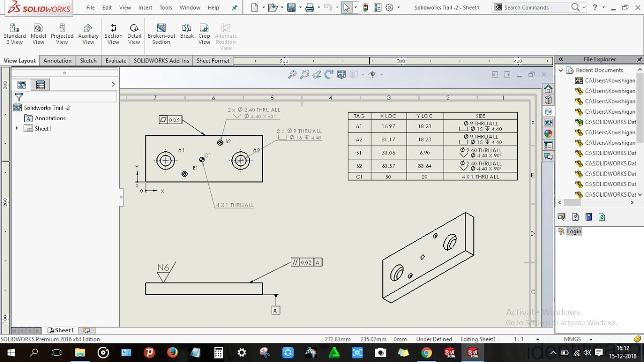644x362 pixels.
Task: Open the MMGS unit system dropdown
Action: pyautogui.click(x=591, y=339)
